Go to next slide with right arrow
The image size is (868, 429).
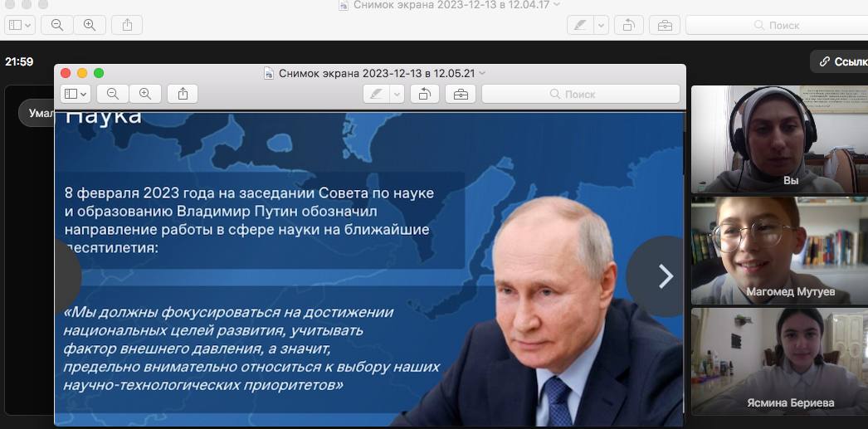click(x=665, y=276)
